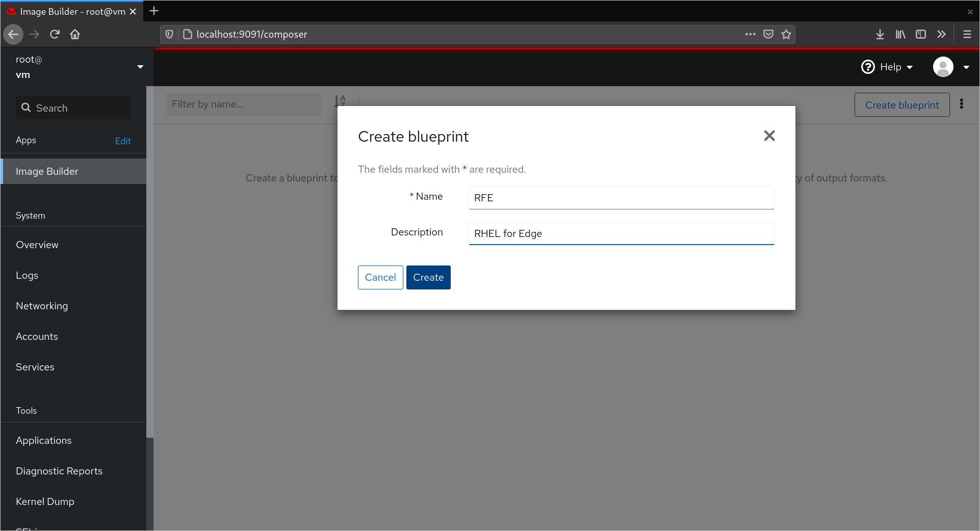Image resolution: width=980 pixels, height=531 pixels.
Task: Open a new browser tab
Action: point(154,11)
